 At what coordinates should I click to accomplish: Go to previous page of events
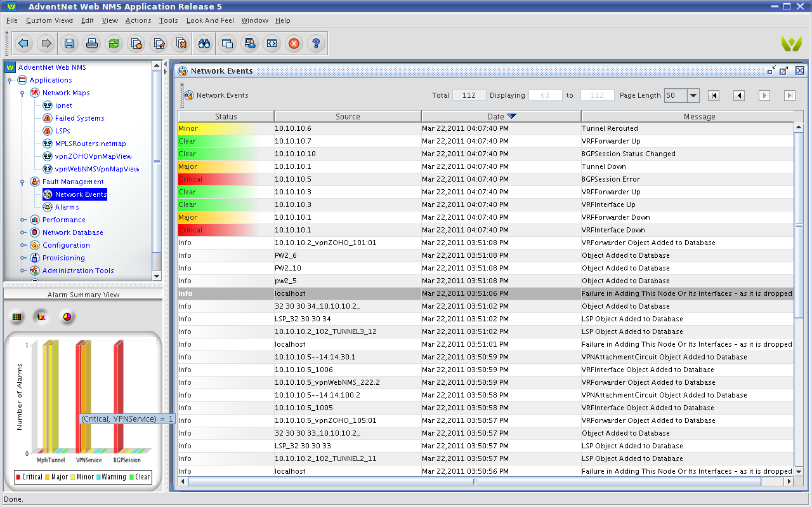point(739,95)
